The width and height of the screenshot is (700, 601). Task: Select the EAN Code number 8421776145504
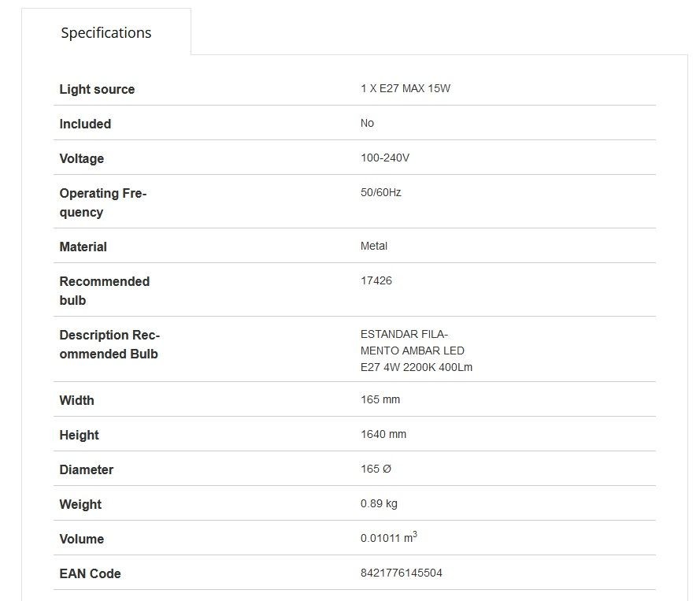pyautogui.click(x=401, y=573)
